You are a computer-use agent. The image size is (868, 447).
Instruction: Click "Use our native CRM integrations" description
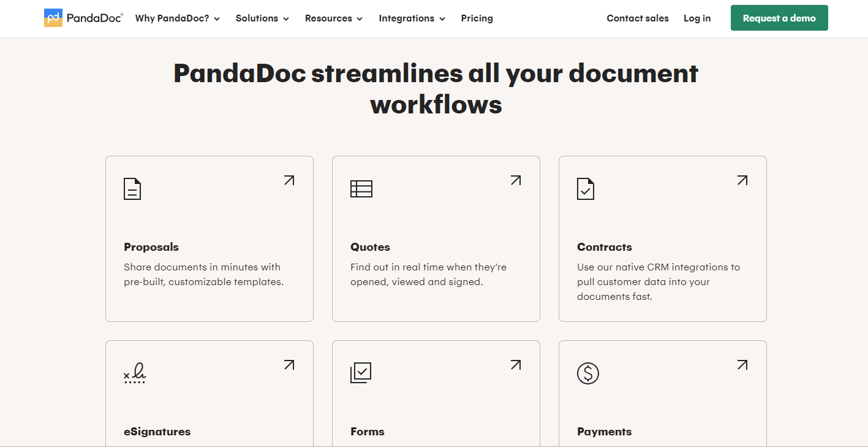(x=659, y=282)
